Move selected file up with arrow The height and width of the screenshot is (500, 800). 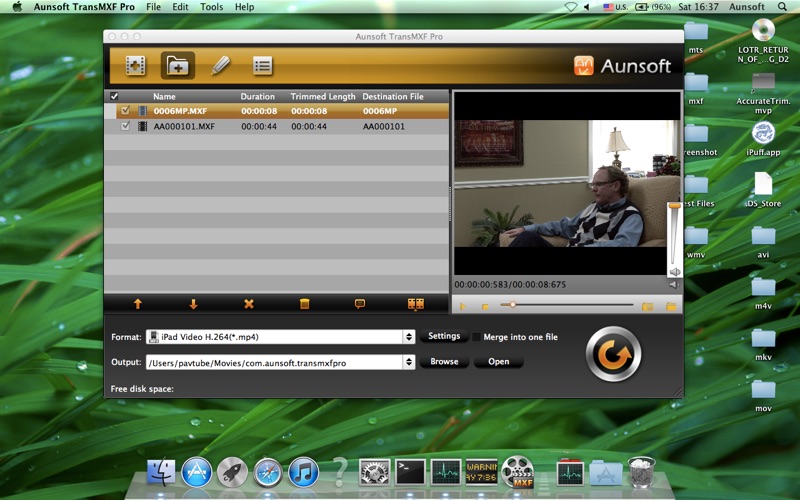coord(138,304)
